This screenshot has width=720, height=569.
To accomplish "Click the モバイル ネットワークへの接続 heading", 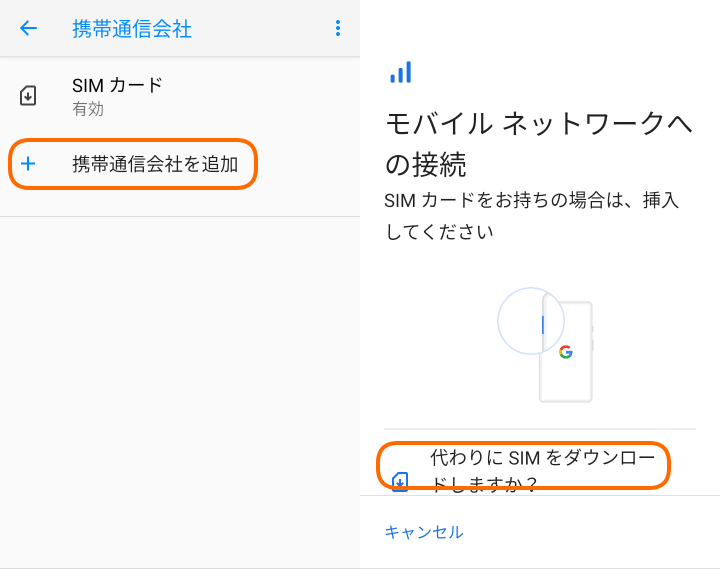I will click(x=538, y=142).
